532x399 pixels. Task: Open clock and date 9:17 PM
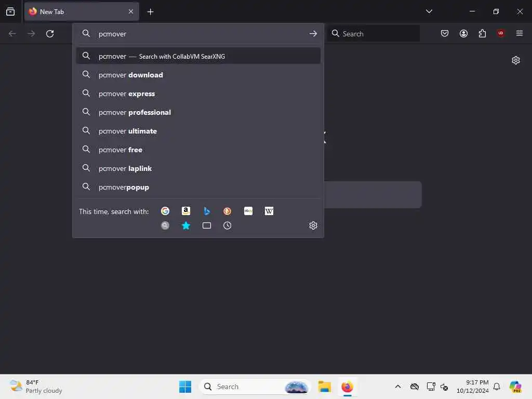pos(473,387)
